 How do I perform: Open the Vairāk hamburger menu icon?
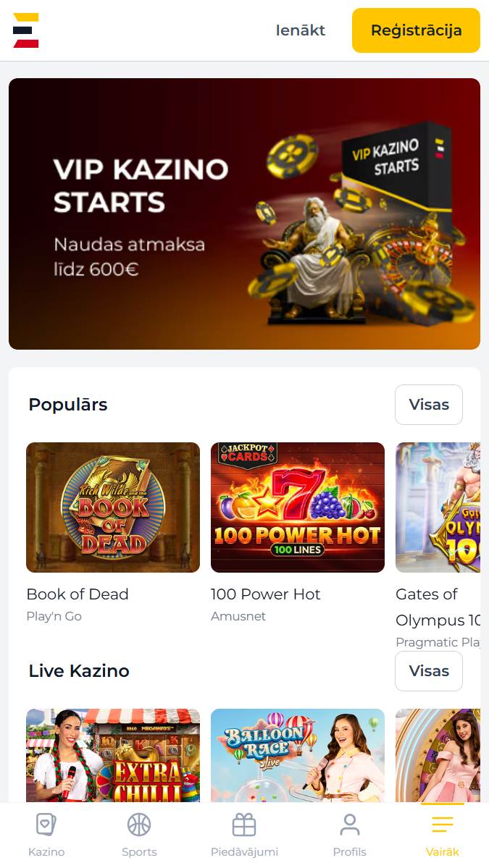(443, 825)
